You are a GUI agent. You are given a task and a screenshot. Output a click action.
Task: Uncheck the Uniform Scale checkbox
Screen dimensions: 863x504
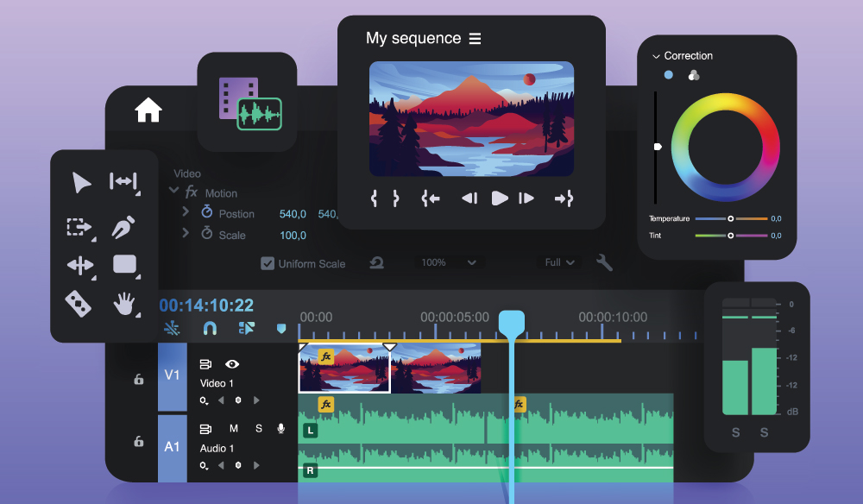(x=268, y=263)
